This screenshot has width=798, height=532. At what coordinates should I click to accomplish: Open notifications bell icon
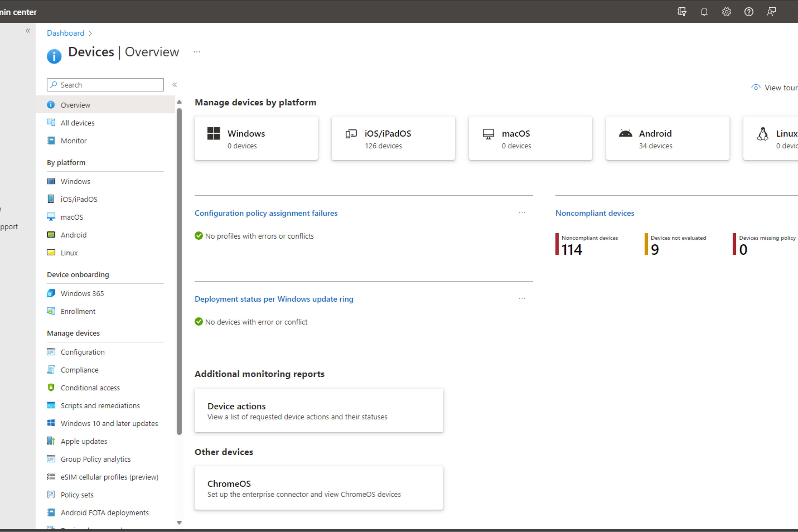coord(704,12)
